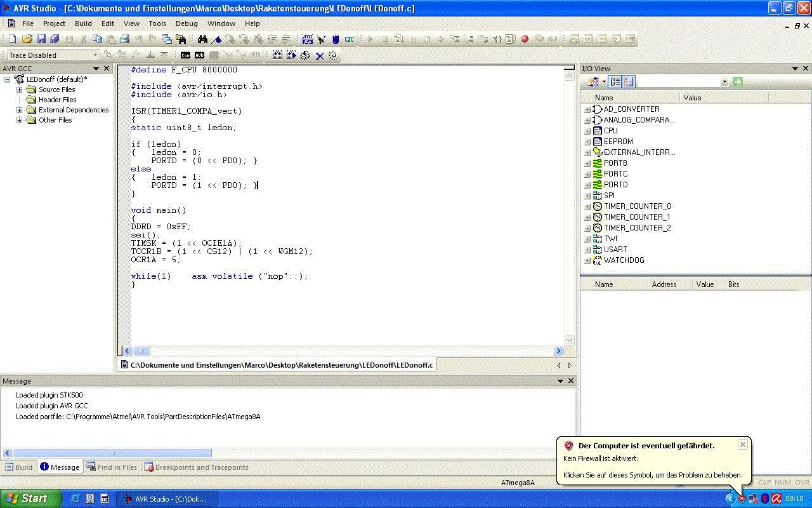This screenshot has height=508, width=812.
Task: Toggle the tree view mode in I/O View
Action: pyautogui.click(x=615, y=82)
